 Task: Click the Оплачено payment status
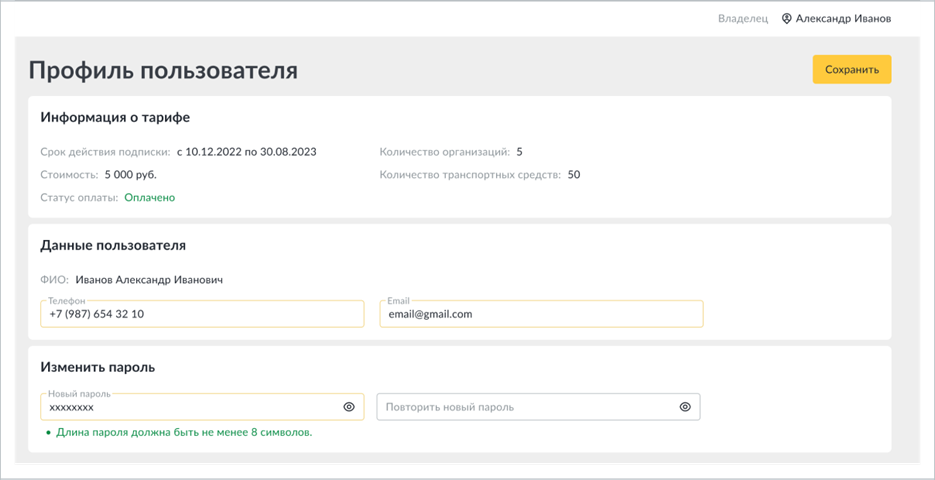150,197
